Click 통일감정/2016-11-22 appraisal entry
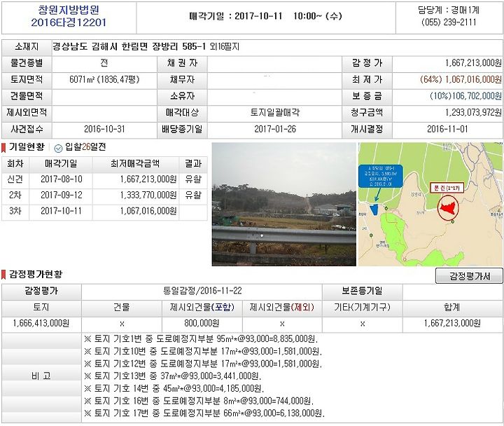This screenshot has width=504, height=426. click(202, 291)
